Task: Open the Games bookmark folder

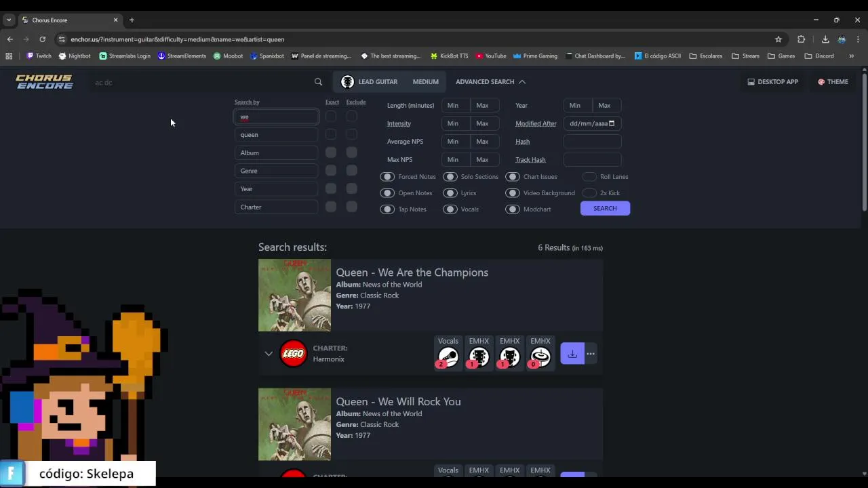Action: pyautogui.click(x=781, y=56)
